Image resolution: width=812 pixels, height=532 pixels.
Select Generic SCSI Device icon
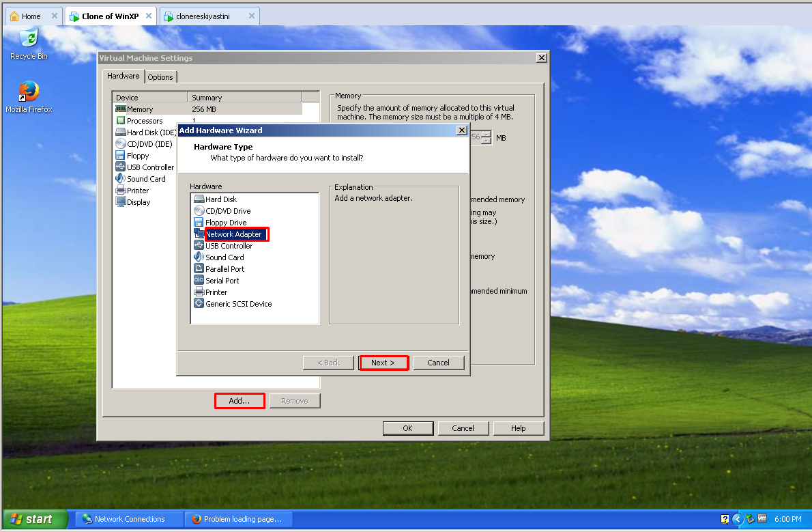point(199,303)
